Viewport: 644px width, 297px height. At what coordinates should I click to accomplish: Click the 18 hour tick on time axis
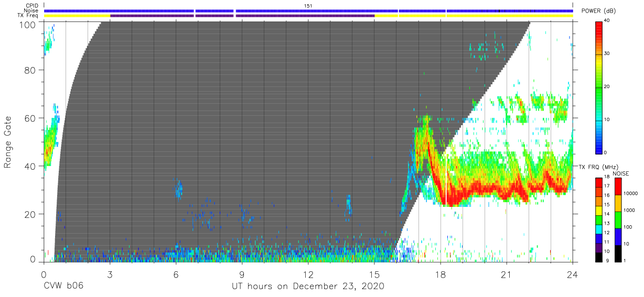(441, 273)
